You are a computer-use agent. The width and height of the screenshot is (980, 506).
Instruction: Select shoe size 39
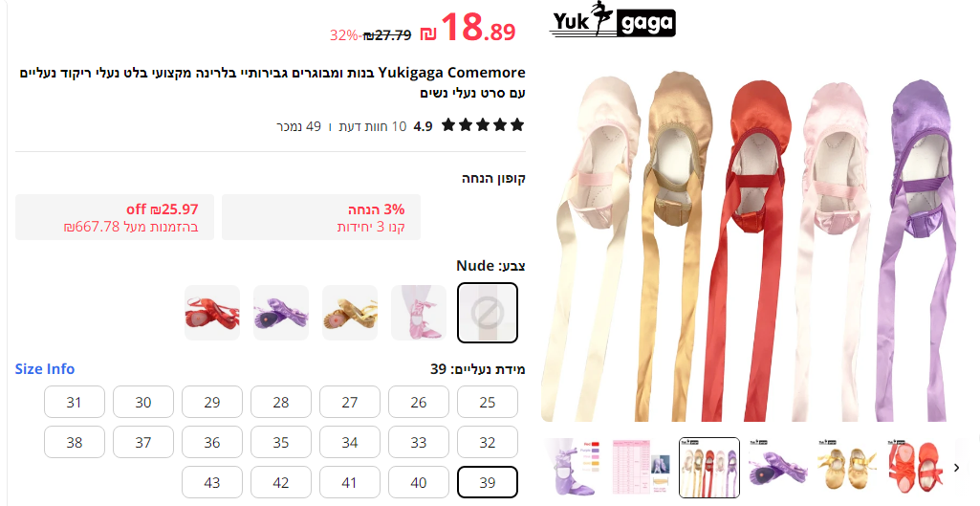[x=488, y=482]
